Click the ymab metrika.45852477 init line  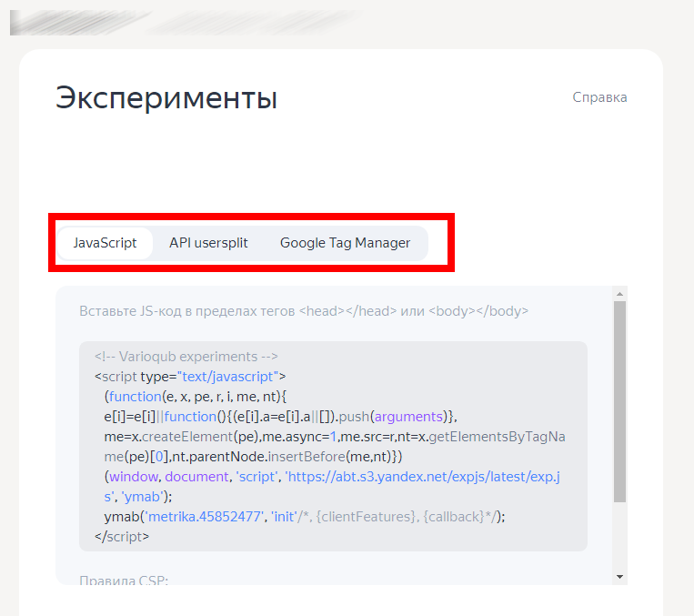tap(305, 517)
